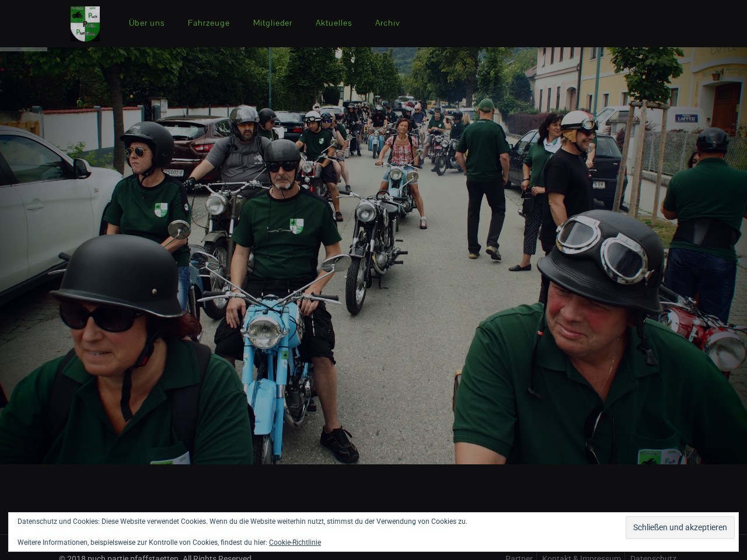Open the Mitglieder menu item
Image resolution: width=747 pixels, height=560 pixels.
[273, 23]
